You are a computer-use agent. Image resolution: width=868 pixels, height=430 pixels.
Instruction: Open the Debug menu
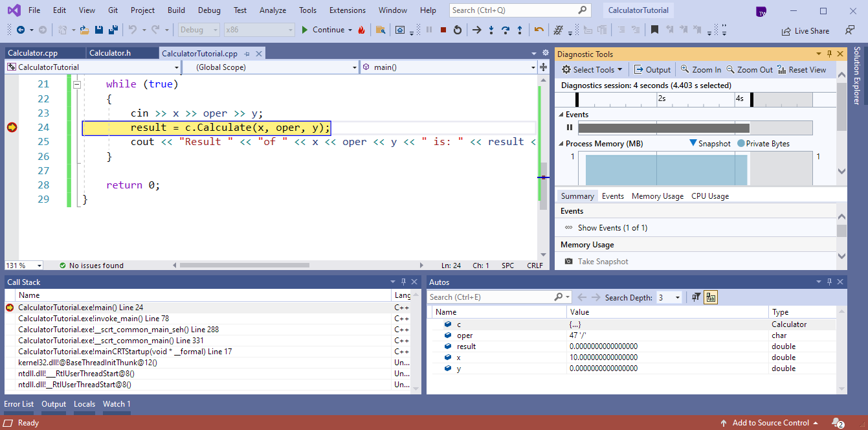tap(208, 10)
